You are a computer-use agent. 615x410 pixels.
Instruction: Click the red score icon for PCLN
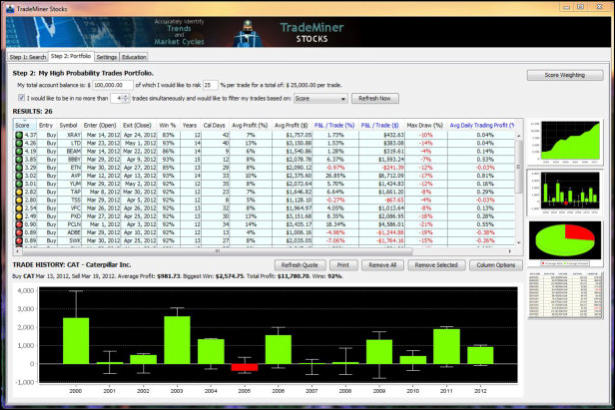[18, 226]
